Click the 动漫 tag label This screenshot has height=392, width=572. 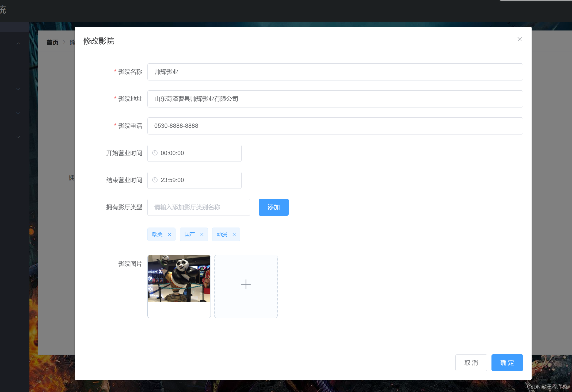click(x=222, y=235)
